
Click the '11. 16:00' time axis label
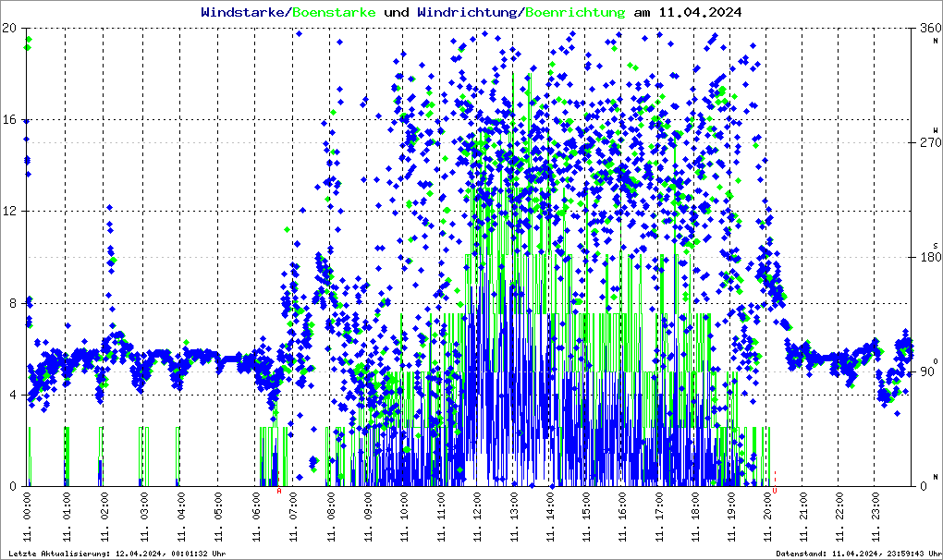coord(622,517)
